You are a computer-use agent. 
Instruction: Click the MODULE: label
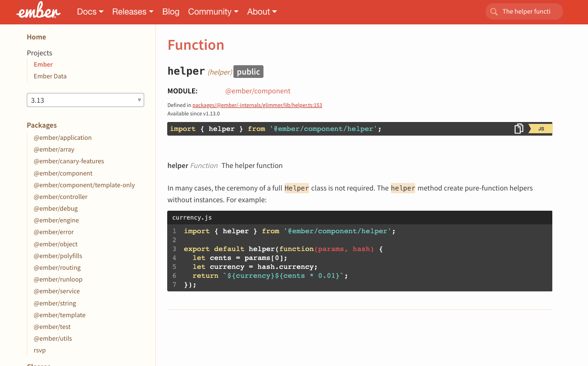[182, 91]
